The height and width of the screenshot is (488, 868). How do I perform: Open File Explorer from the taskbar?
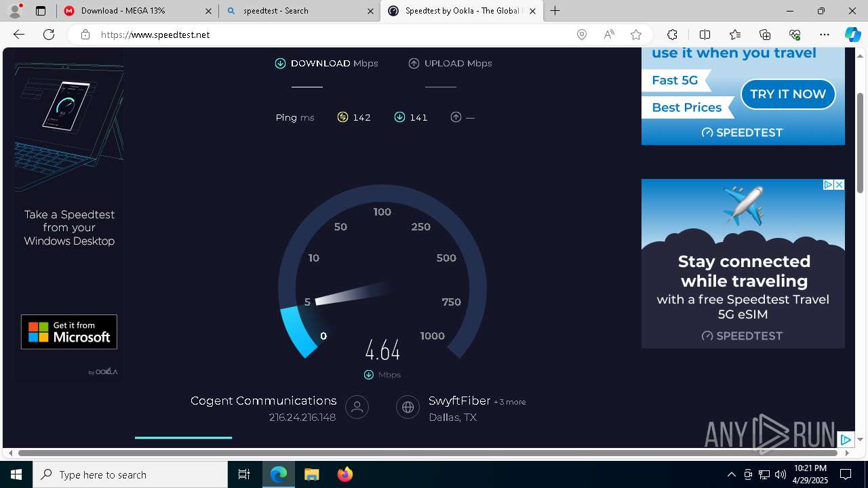click(x=311, y=474)
